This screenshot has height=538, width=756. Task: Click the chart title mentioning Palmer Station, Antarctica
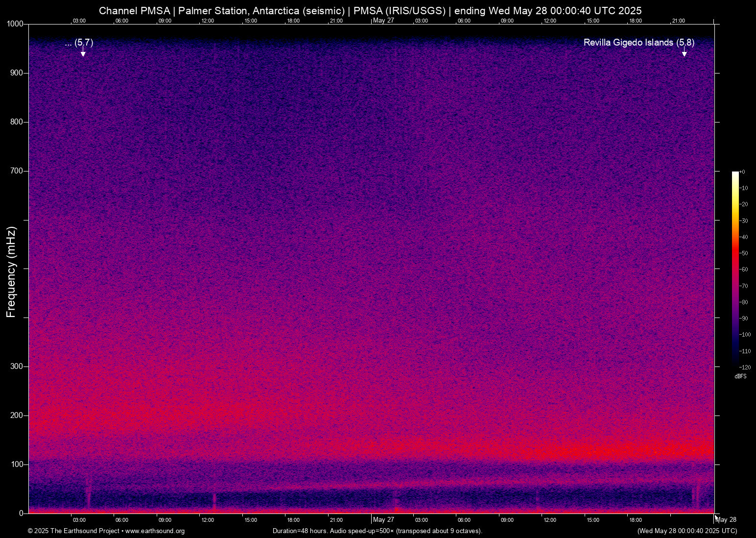pyautogui.click(x=370, y=11)
